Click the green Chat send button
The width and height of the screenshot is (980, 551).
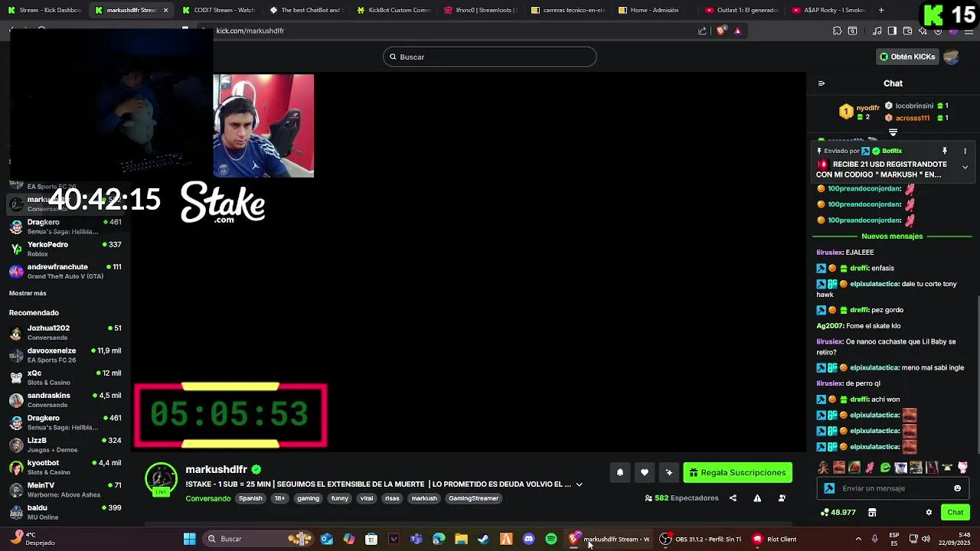(955, 513)
